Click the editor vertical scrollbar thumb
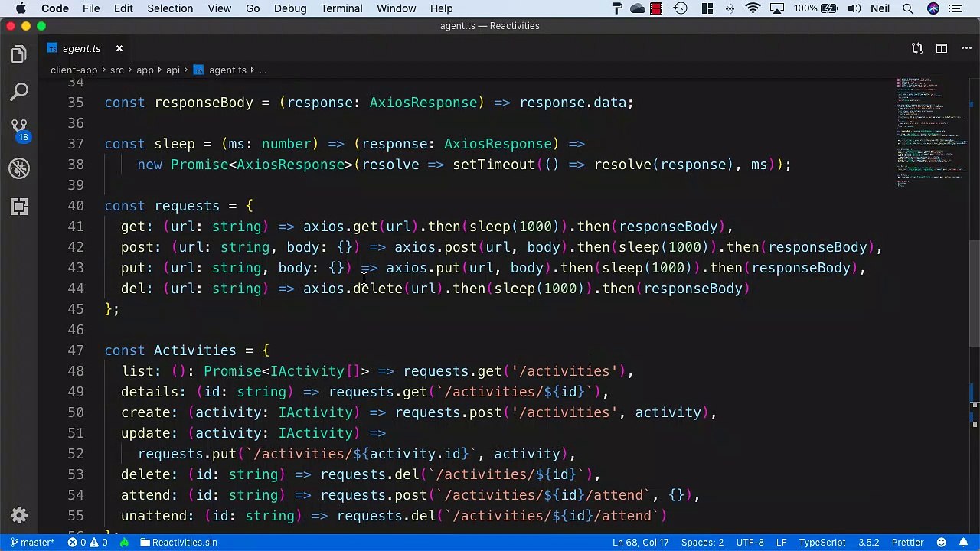The height and width of the screenshot is (551, 980). click(x=975, y=295)
